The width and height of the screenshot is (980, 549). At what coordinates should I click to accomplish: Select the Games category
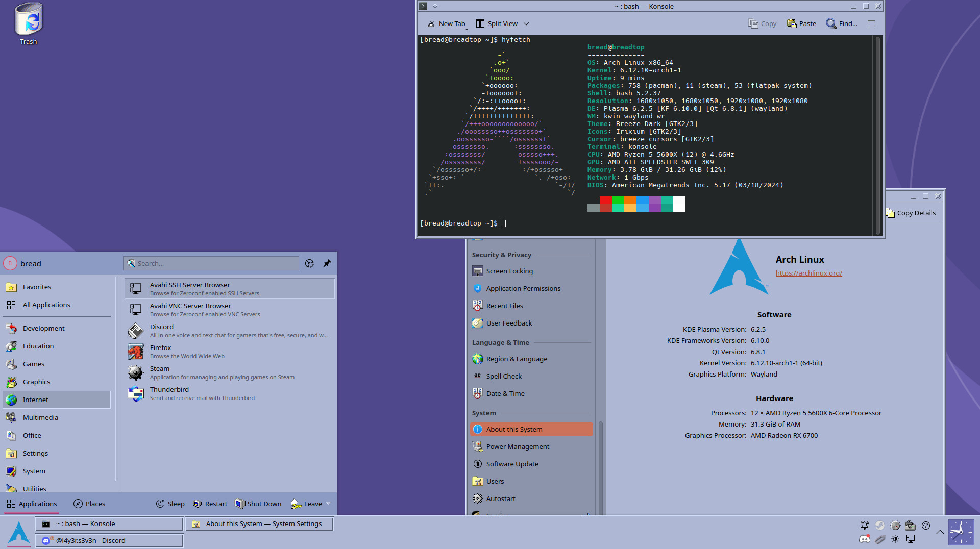click(57, 364)
